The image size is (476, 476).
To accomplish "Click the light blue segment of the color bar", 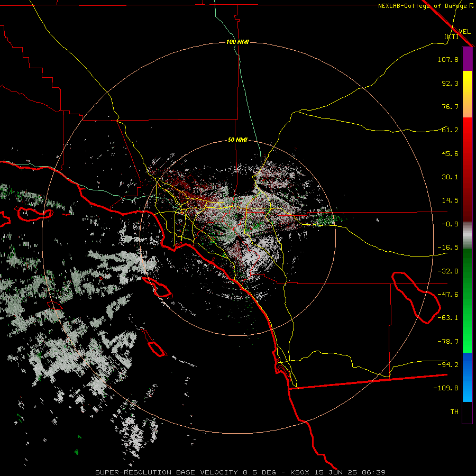I will 467,377.
